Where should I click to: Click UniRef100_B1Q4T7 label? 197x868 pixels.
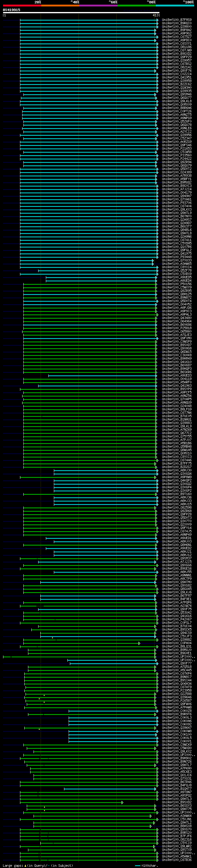[177, 789]
